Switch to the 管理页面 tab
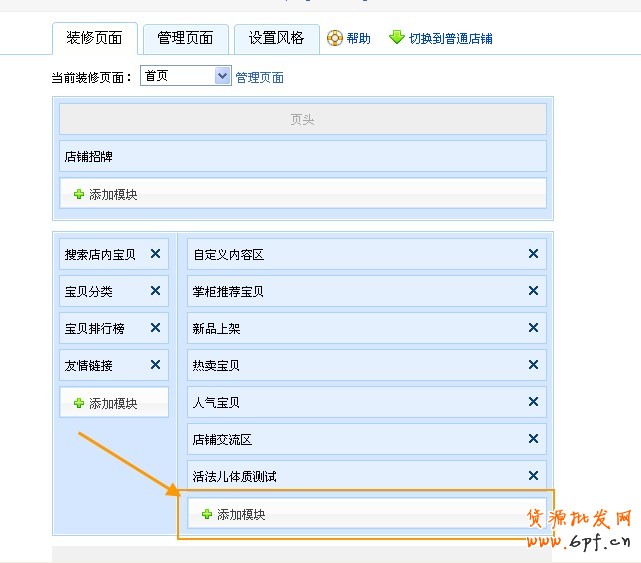The image size is (641, 563). (x=185, y=39)
